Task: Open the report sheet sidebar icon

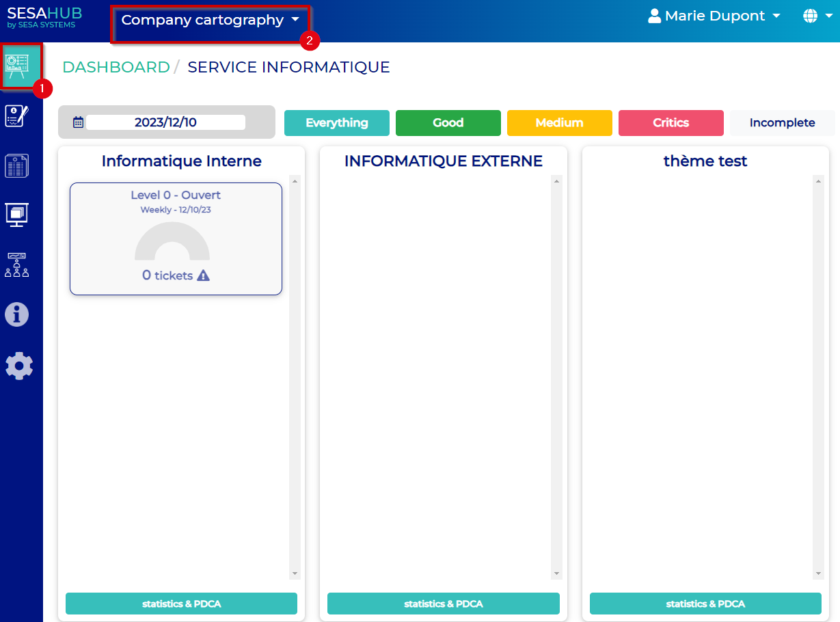Action: tap(17, 165)
